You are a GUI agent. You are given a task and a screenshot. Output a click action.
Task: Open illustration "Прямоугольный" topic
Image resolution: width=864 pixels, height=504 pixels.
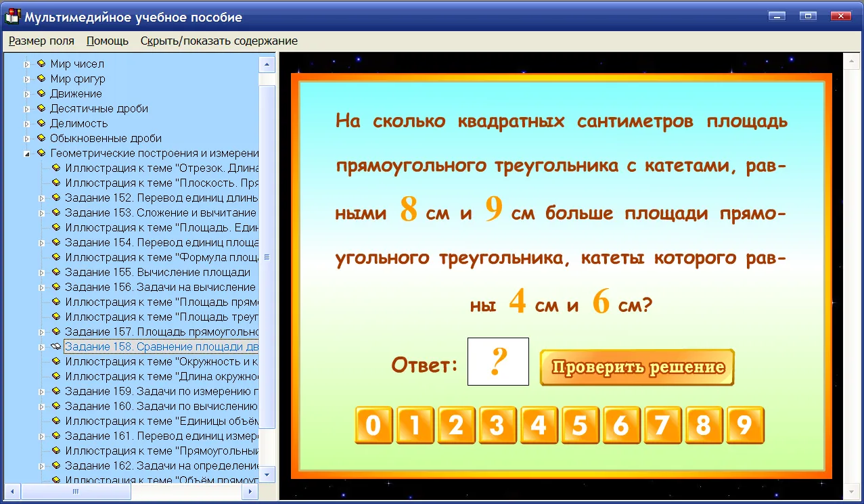(161, 451)
